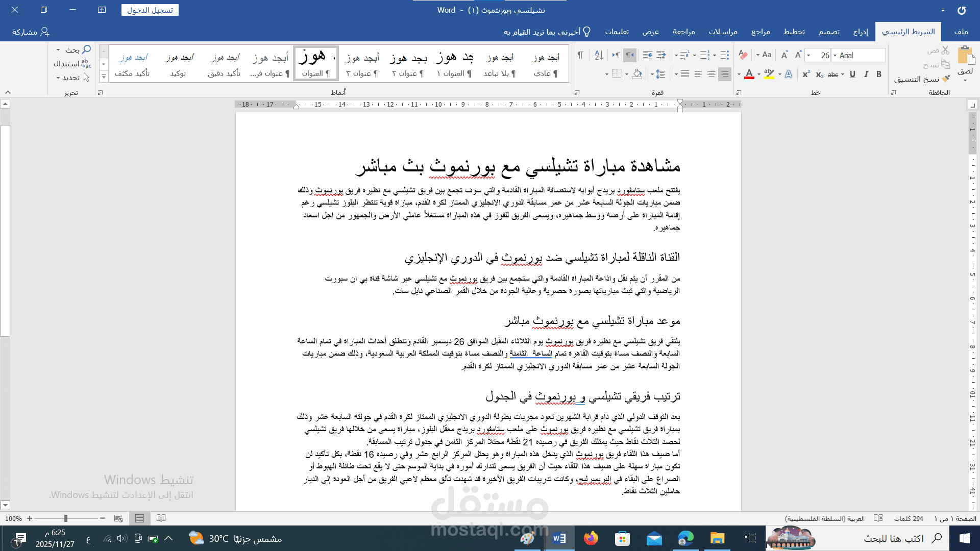Center the paragraph text

click(712, 74)
